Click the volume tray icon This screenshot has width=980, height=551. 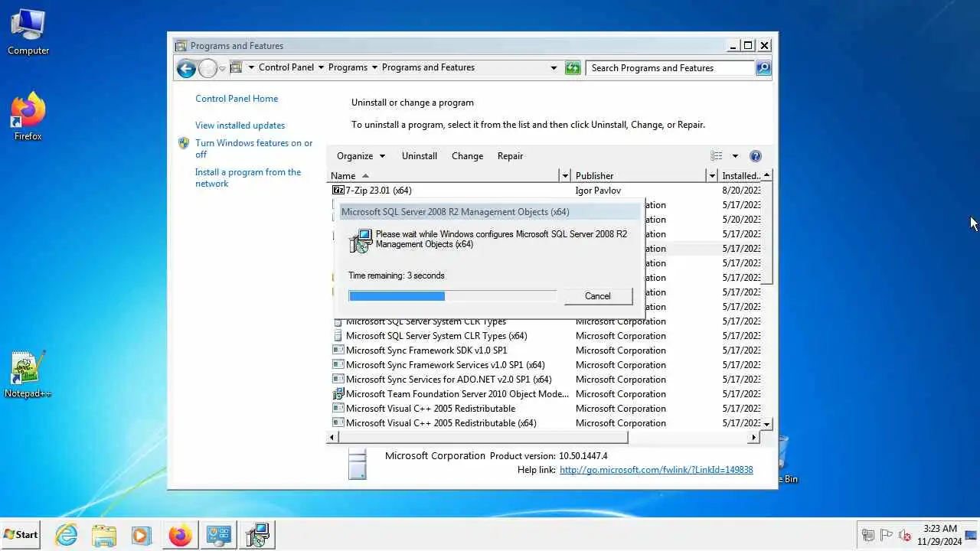click(905, 535)
